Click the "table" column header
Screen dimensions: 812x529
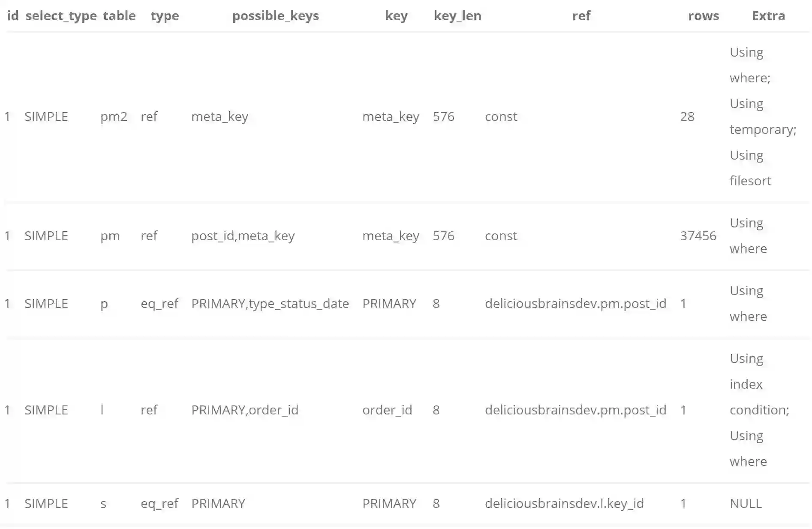tap(119, 16)
